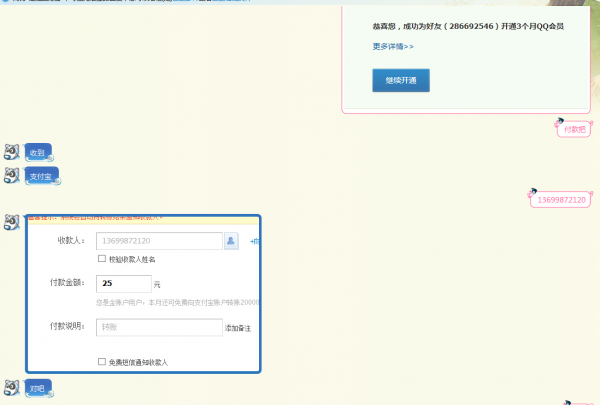Click the 收款人 input with 13699872120
600x405 pixels.
point(159,241)
